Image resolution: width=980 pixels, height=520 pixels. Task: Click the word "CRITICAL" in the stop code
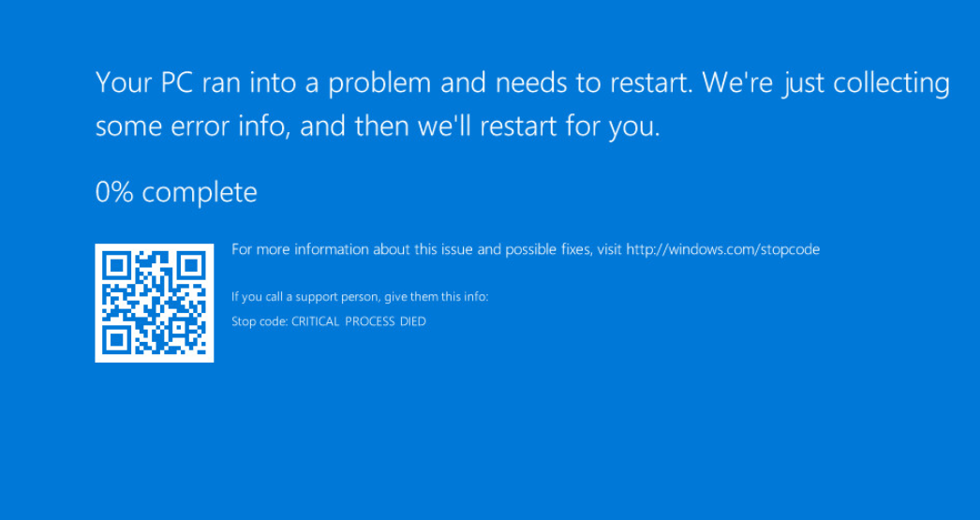(x=315, y=321)
